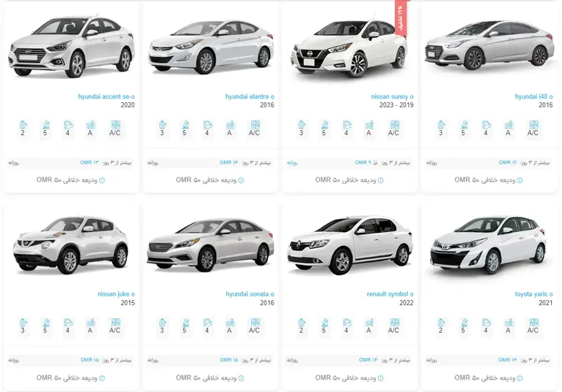Click deposit info icon on hyundai accent card
The height and width of the screenshot is (392, 562).
(x=101, y=180)
